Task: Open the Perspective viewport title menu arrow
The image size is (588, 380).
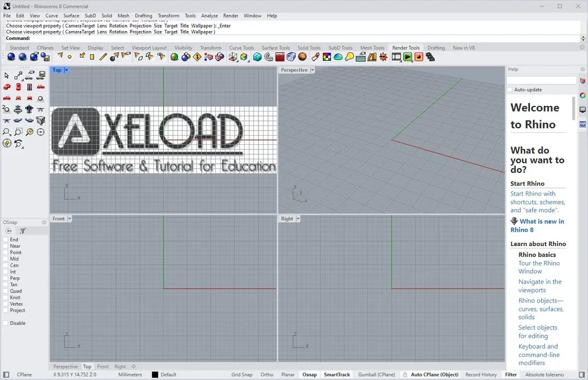Action: coord(312,70)
